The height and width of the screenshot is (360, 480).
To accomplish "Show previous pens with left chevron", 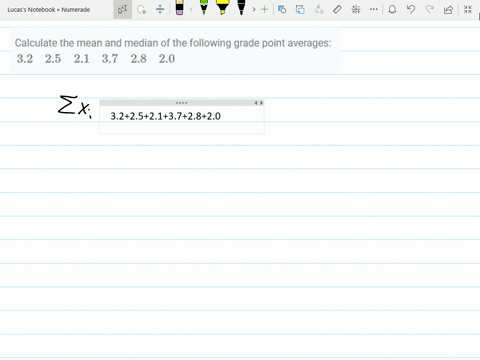I will 191,9.
